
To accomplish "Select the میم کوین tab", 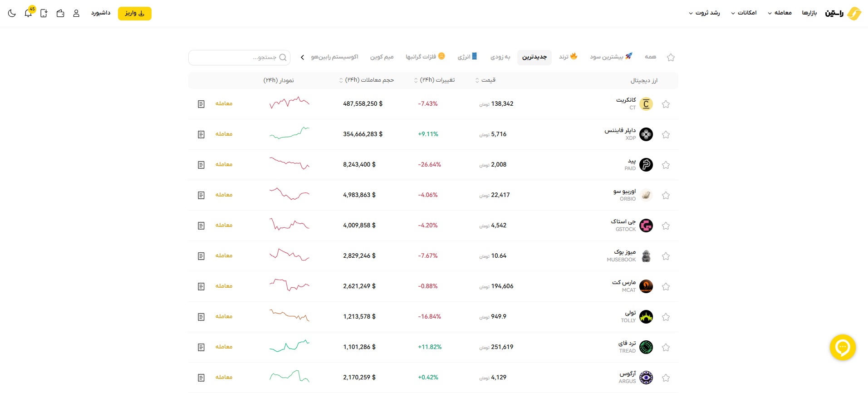I will tap(382, 57).
